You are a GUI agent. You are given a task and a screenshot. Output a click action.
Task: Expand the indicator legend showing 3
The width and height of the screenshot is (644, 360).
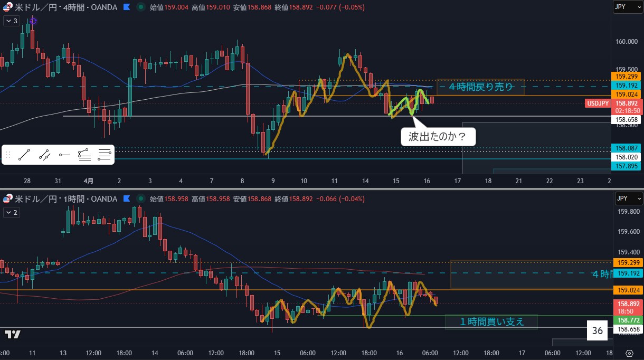click(11, 21)
